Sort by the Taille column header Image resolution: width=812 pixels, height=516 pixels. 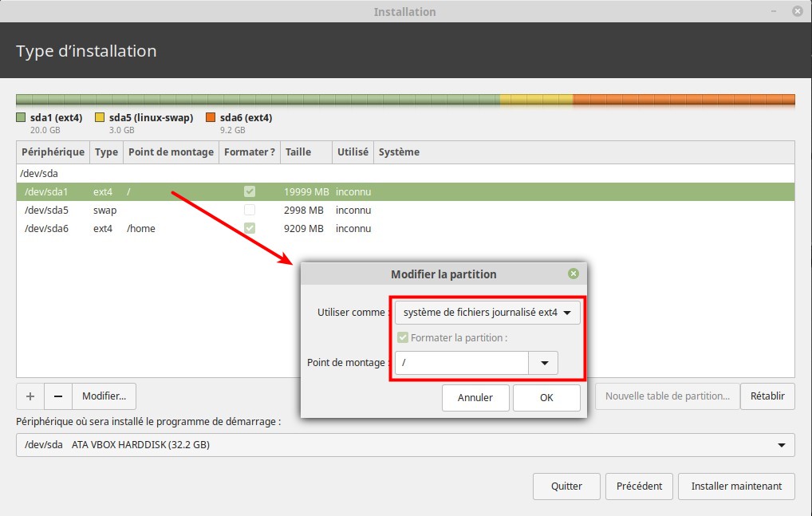coord(298,152)
